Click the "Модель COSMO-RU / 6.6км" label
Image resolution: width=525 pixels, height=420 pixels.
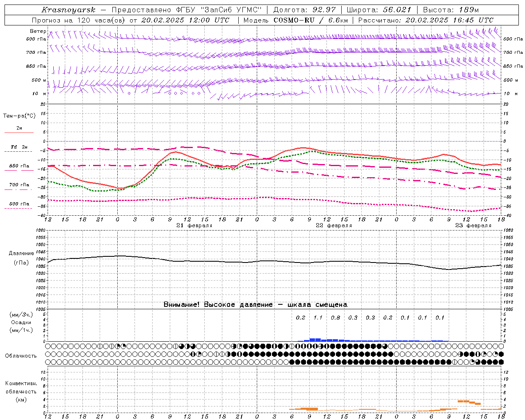(x=296, y=20)
